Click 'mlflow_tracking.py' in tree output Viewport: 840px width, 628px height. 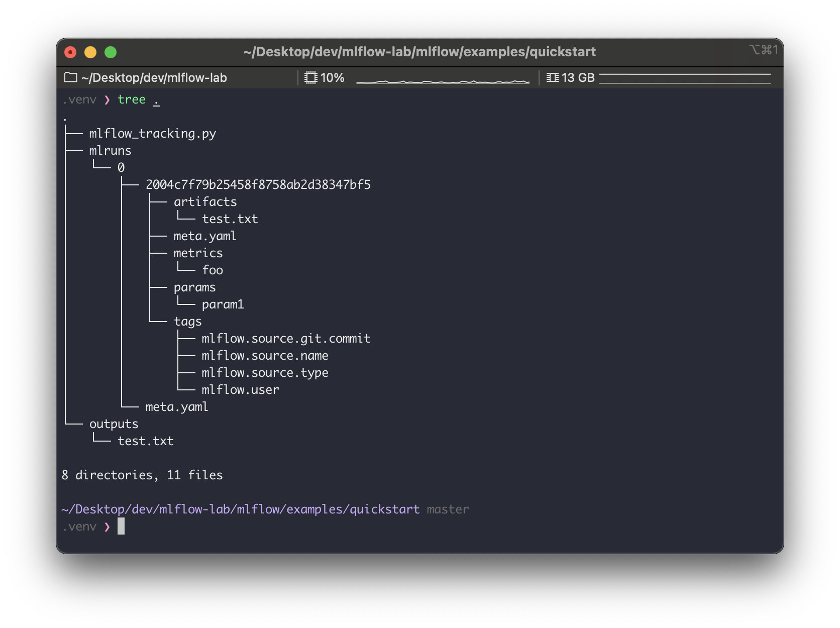coord(153,134)
